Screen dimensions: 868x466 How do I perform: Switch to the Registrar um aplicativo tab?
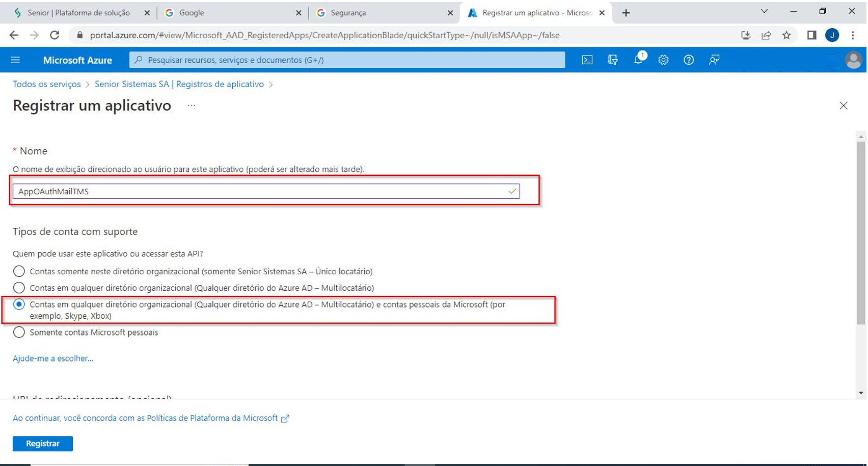point(535,13)
